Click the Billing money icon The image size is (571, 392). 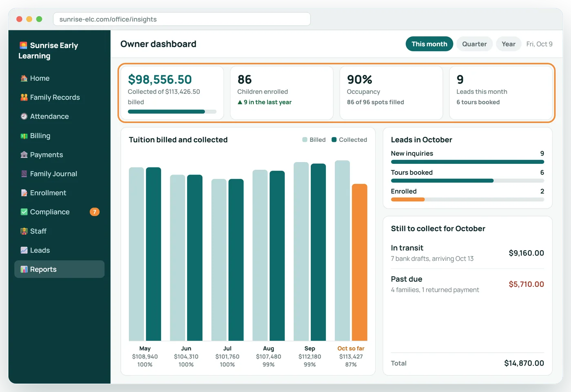(24, 136)
